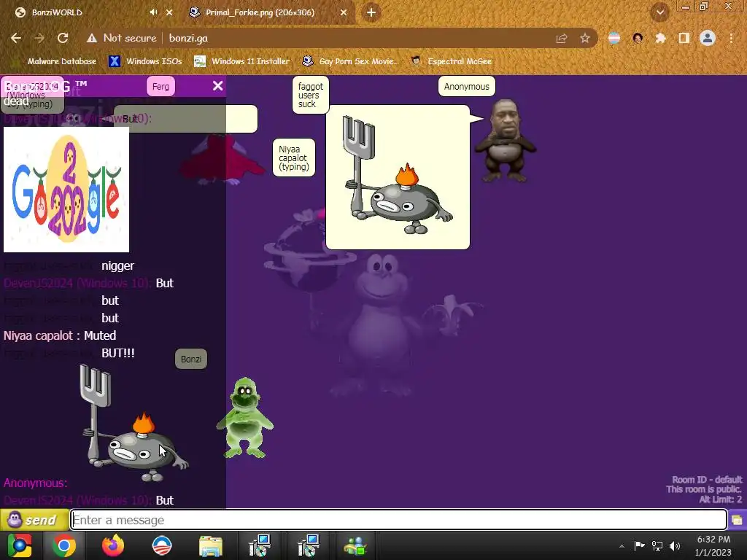The height and width of the screenshot is (560, 747).
Task: Go back to the previous page
Action: click(16, 38)
